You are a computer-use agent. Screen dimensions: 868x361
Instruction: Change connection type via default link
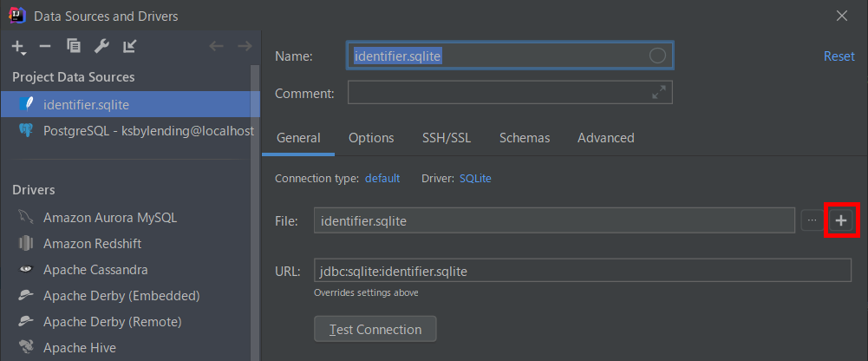382,179
